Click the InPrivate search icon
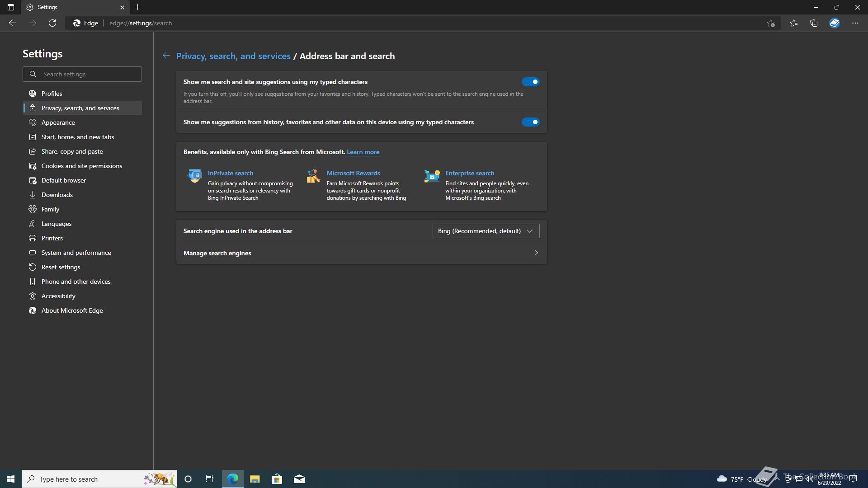The width and height of the screenshot is (868, 488). tap(195, 176)
